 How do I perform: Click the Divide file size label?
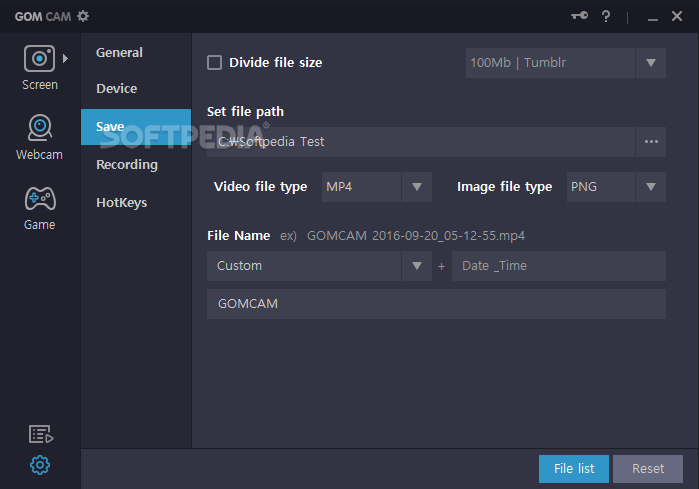point(275,63)
